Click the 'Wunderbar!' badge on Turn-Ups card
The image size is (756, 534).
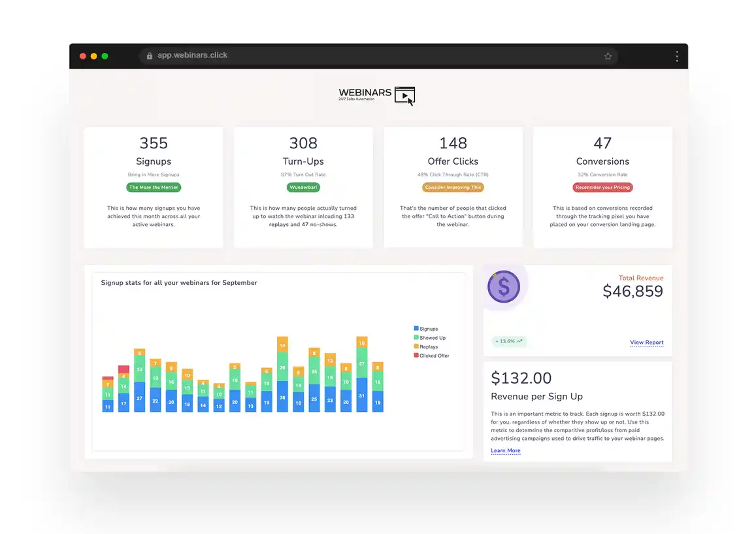pyautogui.click(x=303, y=187)
